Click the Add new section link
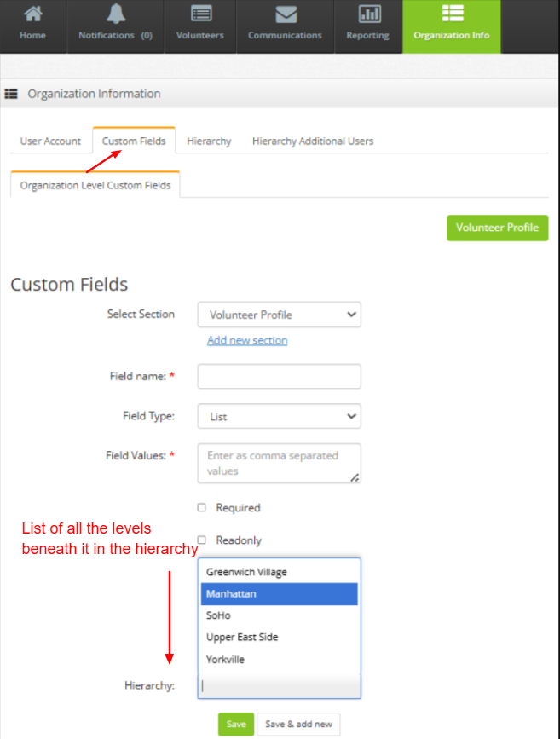The height and width of the screenshot is (739, 560). (x=247, y=340)
